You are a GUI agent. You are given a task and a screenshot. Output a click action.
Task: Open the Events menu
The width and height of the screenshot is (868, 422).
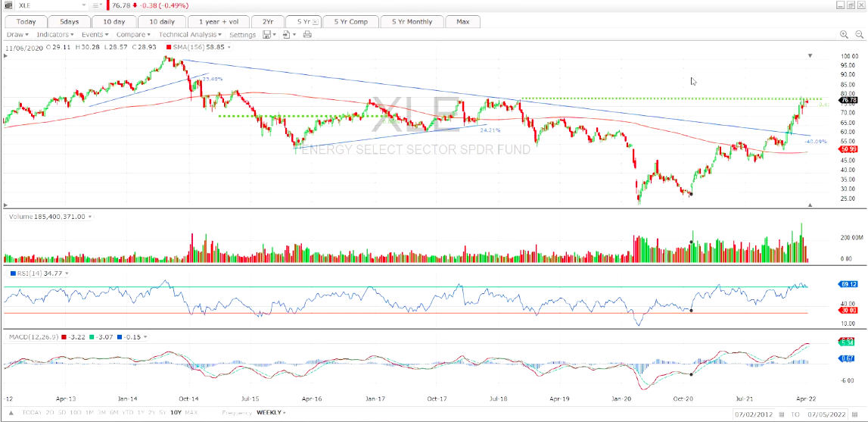click(x=95, y=34)
